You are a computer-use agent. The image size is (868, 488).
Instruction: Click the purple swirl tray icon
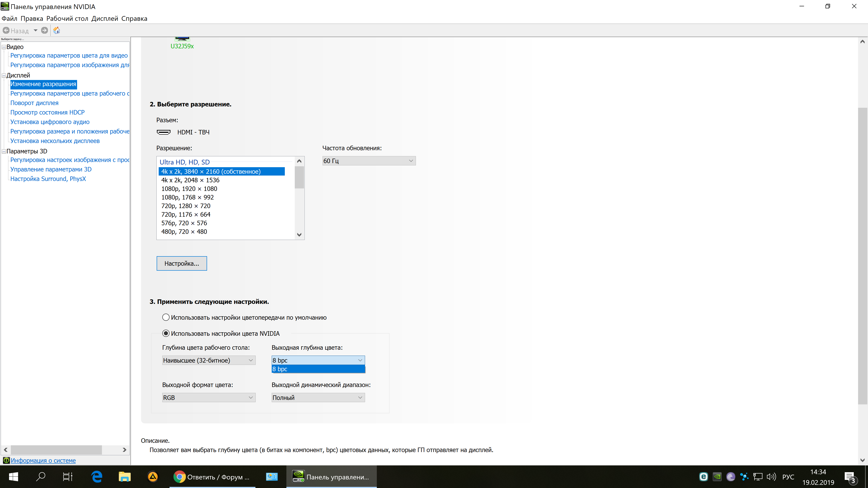tap(731, 477)
